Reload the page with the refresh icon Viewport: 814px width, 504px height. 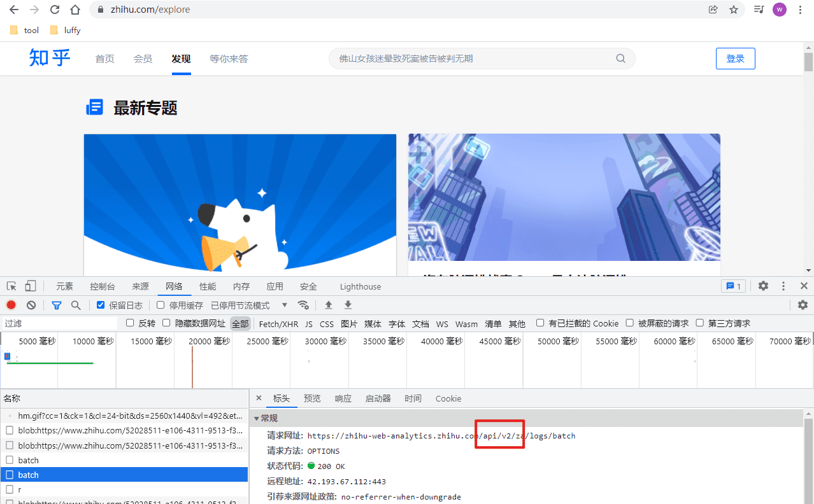pos(55,10)
